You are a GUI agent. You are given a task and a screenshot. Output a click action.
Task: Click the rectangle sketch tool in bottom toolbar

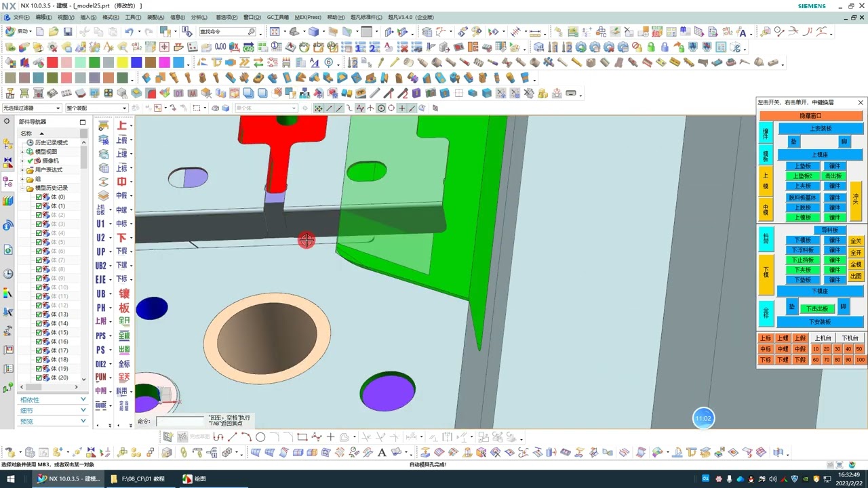coord(302,437)
